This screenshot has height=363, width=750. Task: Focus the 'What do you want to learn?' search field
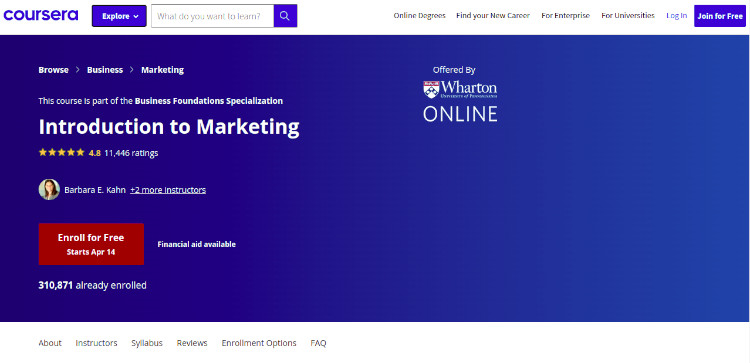[x=212, y=16]
